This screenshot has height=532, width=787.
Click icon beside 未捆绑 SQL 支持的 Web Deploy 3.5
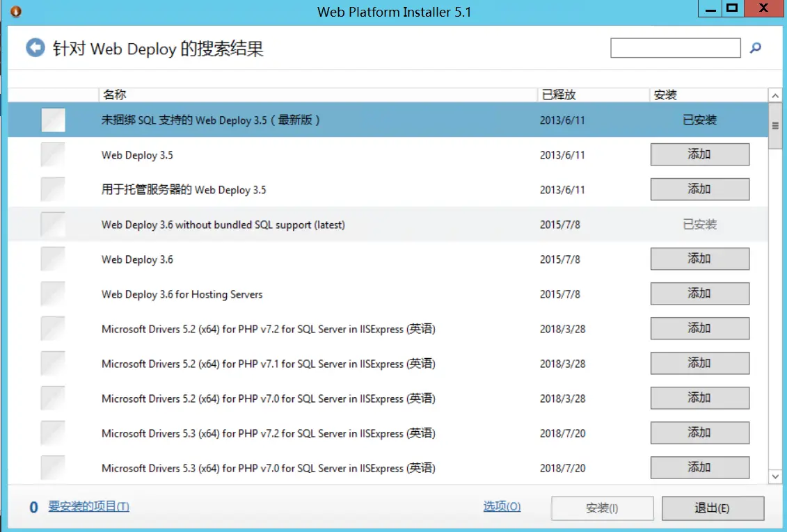[53, 120]
